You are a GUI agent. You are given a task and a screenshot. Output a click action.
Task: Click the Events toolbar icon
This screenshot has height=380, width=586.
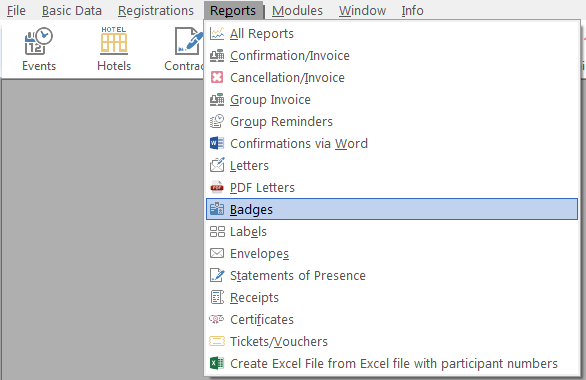tap(38, 41)
